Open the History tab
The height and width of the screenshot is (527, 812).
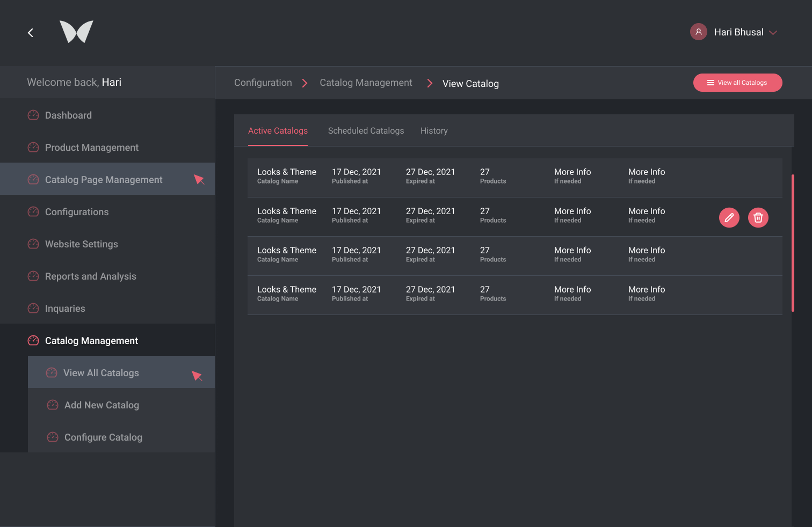(x=434, y=131)
